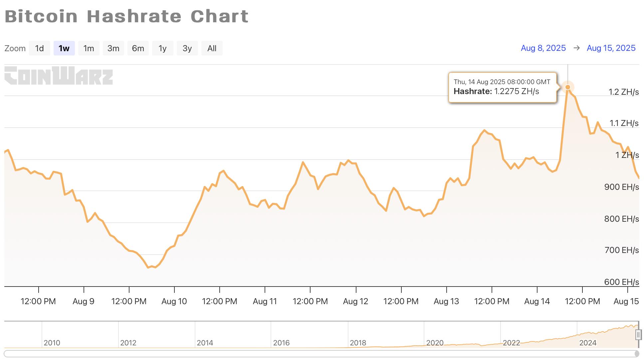This screenshot has height=362, width=644.
Task: Click the highlighted 1.2275 ZH/s data point
Action: pos(568,87)
